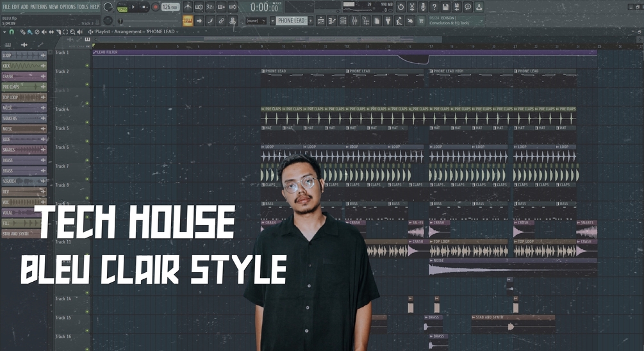The height and width of the screenshot is (351, 644).
Task: Select the Mute tool in playlist toolbar
Action: pos(44,31)
